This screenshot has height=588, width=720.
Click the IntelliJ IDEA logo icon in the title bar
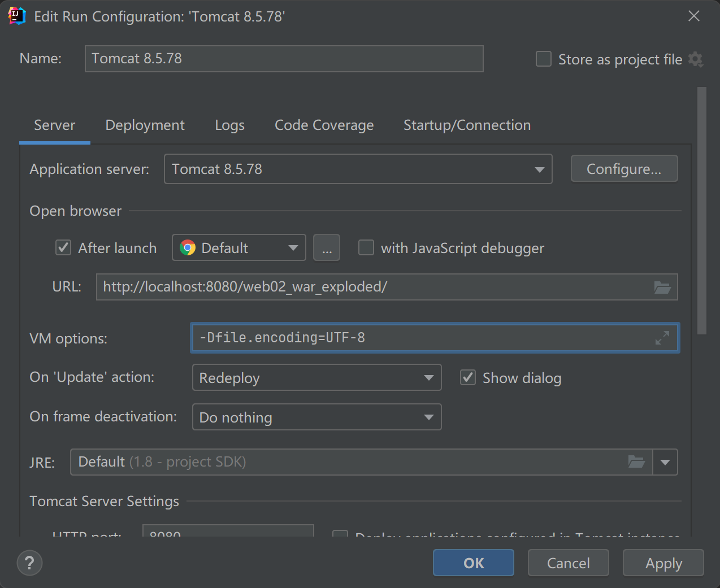tap(17, 16)
